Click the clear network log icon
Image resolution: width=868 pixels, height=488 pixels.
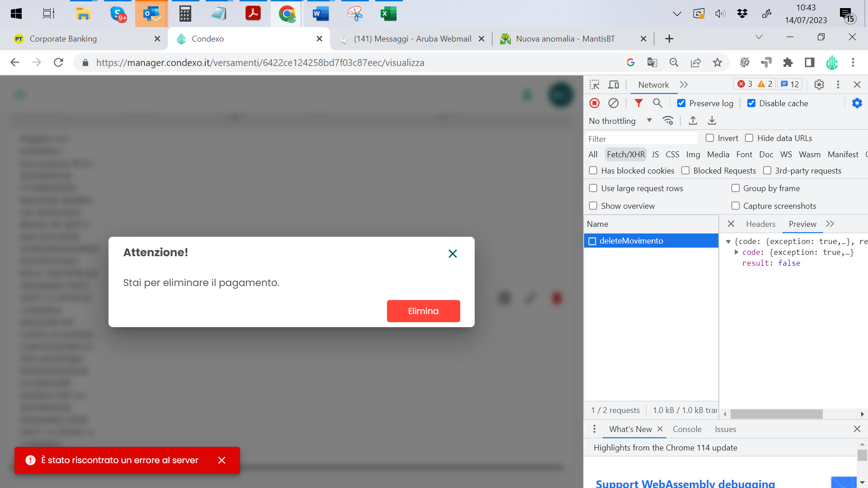(613, 103)
